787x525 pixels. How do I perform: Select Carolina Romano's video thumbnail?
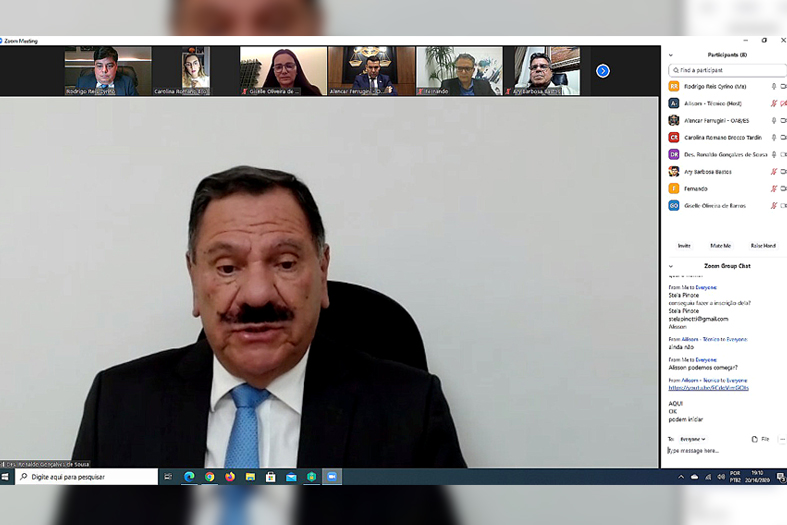click(196, 71)
